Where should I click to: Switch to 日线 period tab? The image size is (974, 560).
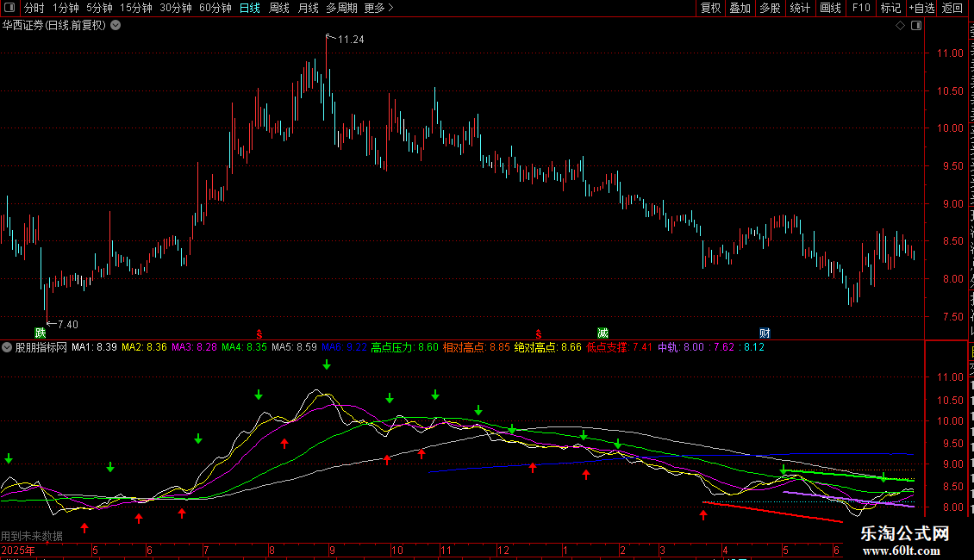pyautogui.click(x=250, y=8)
